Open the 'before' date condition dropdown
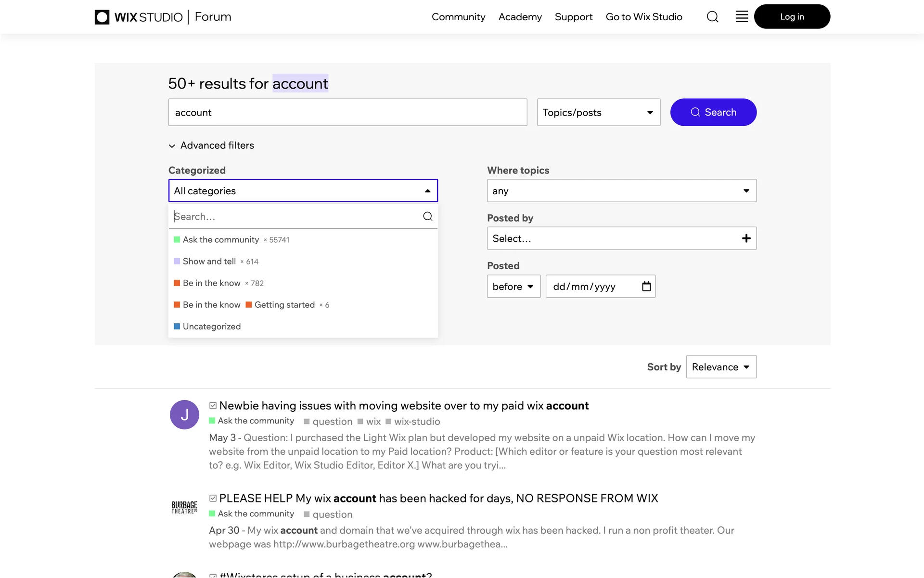924x578 pixels. (x=513, y=287)
